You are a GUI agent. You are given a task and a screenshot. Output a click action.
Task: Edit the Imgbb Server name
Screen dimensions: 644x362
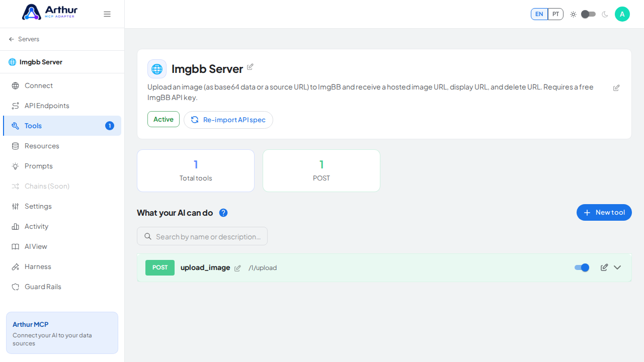(250, 67)
